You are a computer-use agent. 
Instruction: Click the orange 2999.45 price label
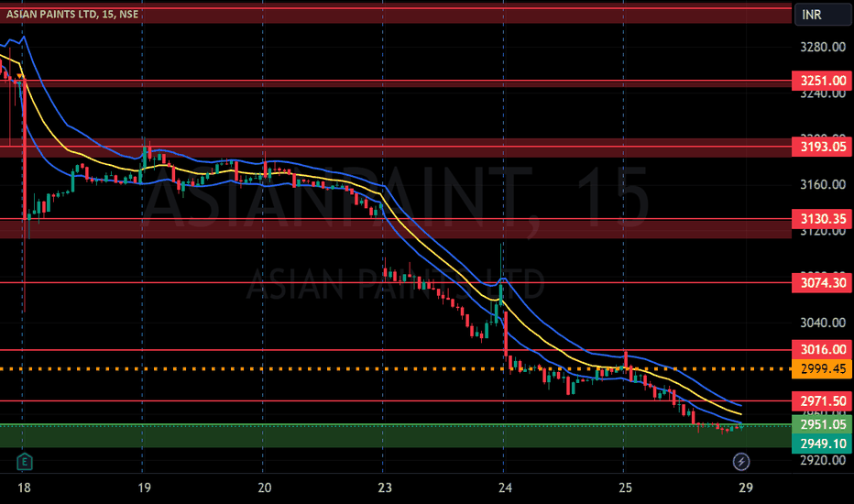tap(822, 369)
